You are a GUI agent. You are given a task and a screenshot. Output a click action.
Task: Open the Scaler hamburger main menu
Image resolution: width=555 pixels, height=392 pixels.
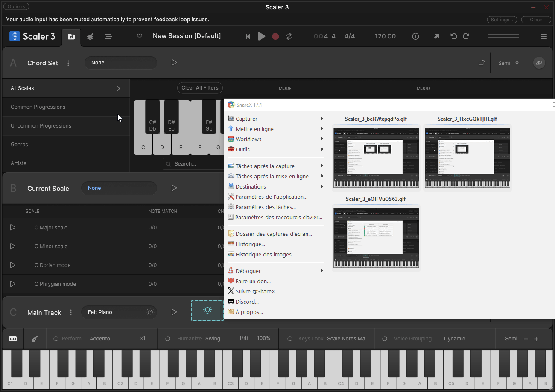(x=544, y=37)
